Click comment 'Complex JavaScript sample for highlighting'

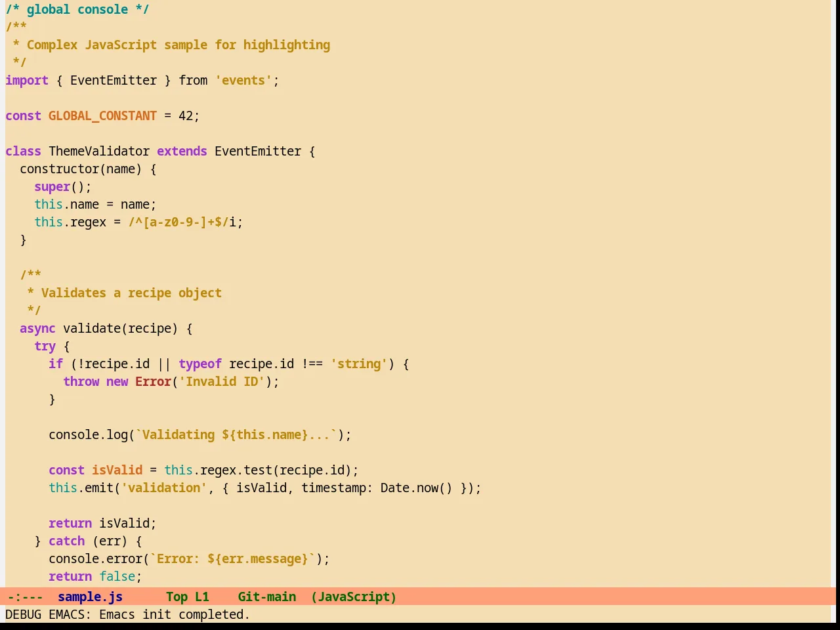(x=178, y=45)
